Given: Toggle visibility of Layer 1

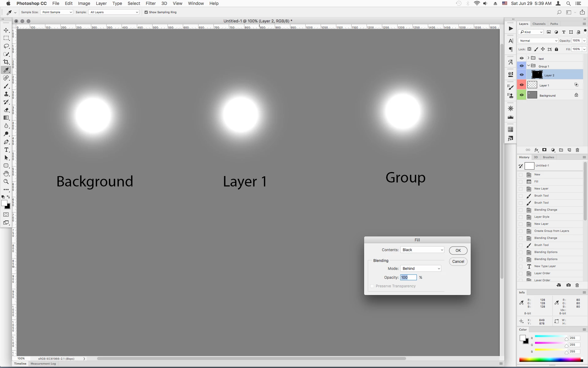Looking at the screenshot, I should pyautogui.click(x=522, y=85).
